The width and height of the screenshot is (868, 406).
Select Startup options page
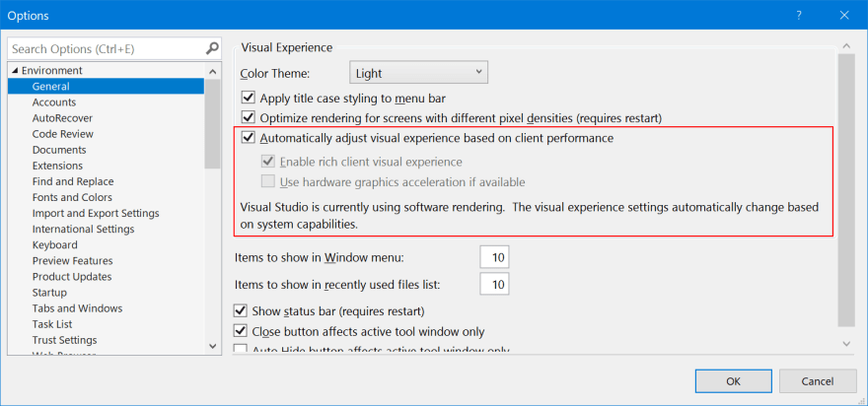coord(49,293)
